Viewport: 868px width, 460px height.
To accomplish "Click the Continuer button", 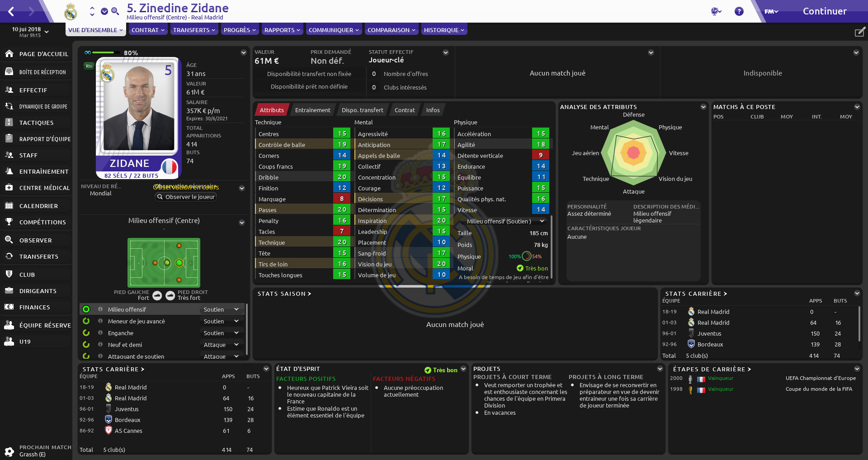I will click(x=825, y=11).
